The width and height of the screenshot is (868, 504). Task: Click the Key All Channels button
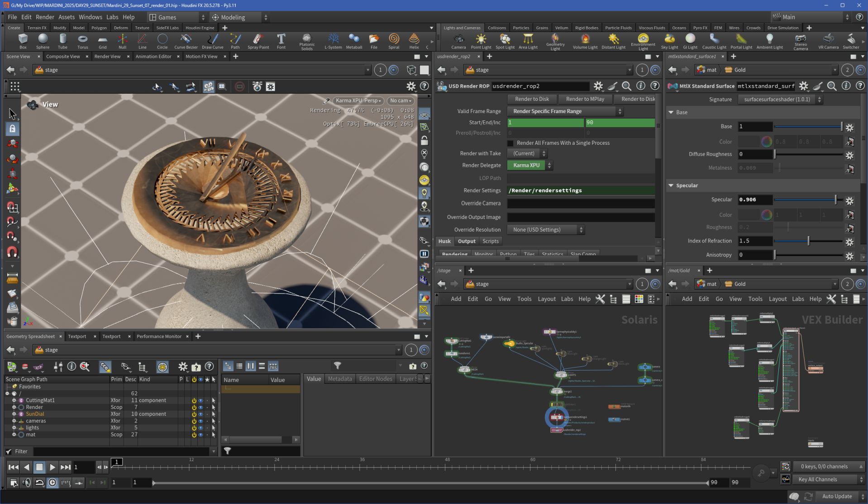[817, 479]
